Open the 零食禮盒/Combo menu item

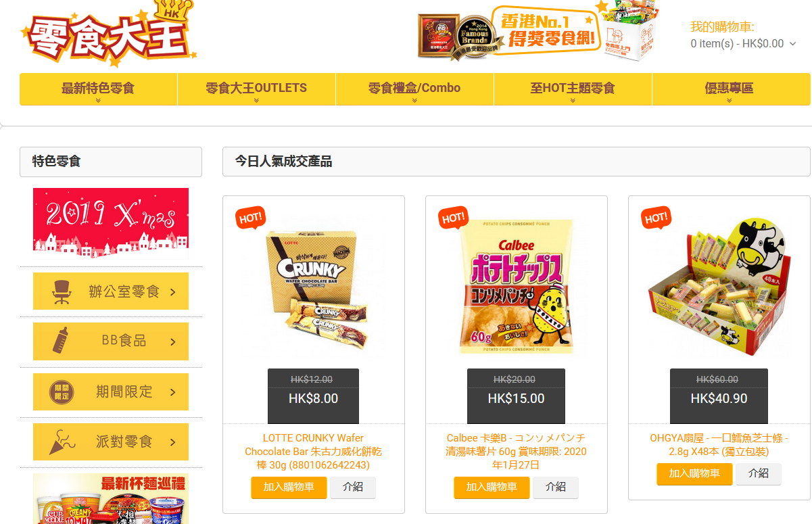point(414,89)
